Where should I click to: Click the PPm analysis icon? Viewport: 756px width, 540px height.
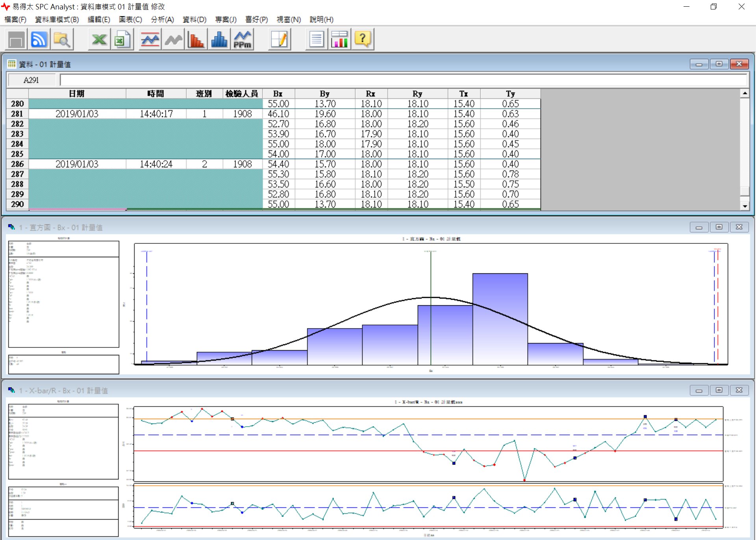click(243, 39)
